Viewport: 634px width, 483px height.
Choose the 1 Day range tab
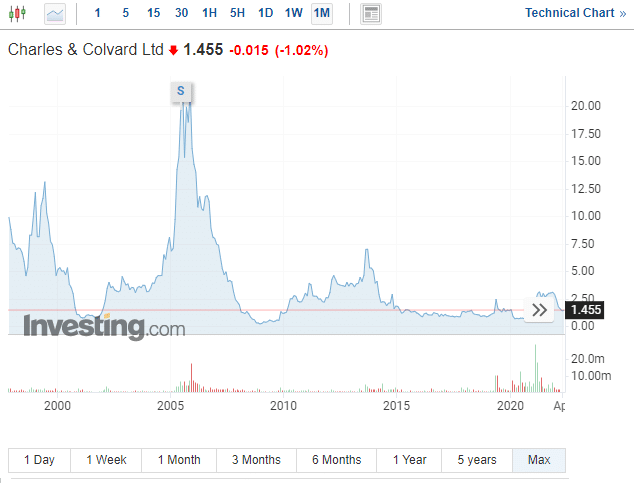pyautogui.click(x=39, y=460)
